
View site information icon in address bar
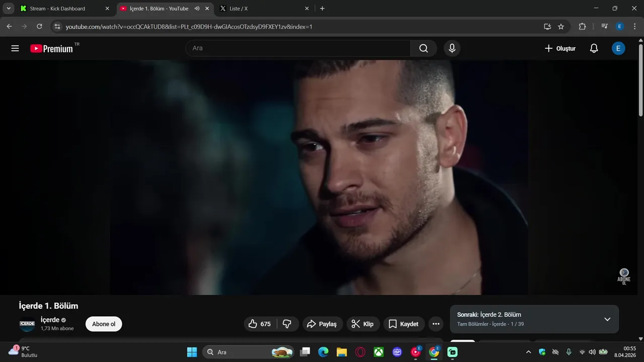tap(57, 27)
